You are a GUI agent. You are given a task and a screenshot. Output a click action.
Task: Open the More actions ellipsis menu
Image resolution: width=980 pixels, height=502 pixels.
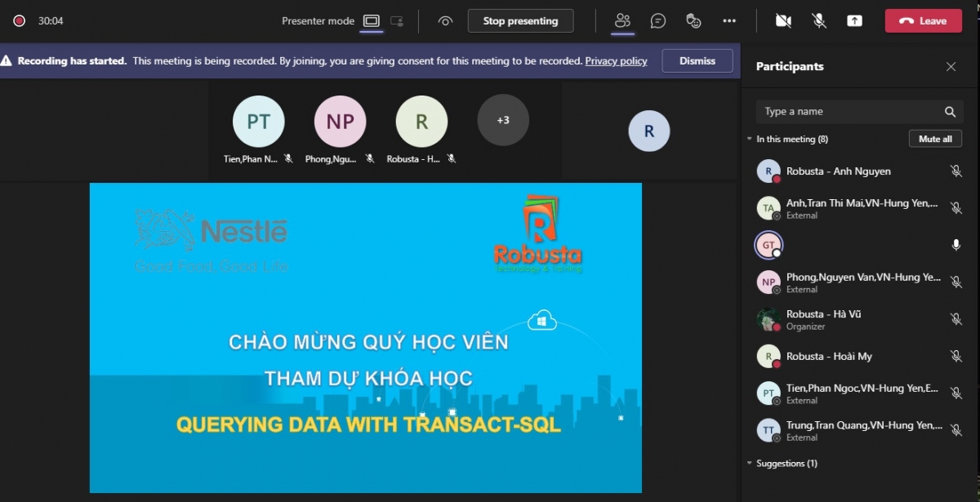click(x=729, y=21)
